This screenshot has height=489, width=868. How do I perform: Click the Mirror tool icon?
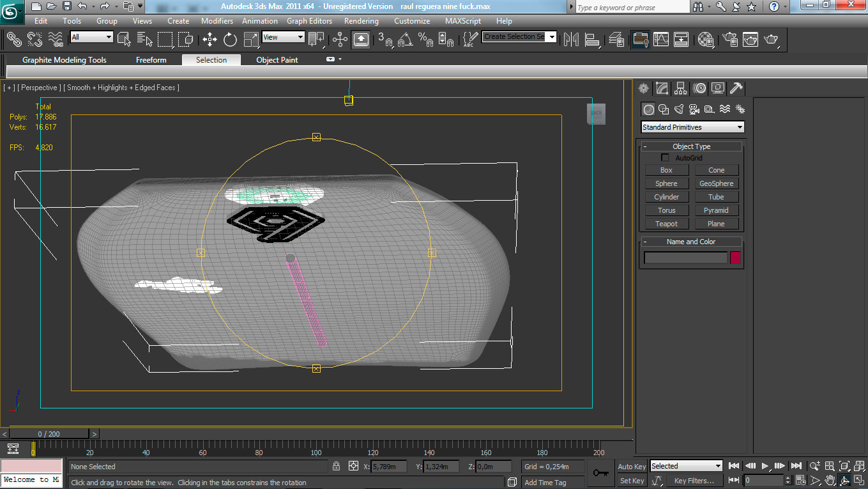click(570, 40)
